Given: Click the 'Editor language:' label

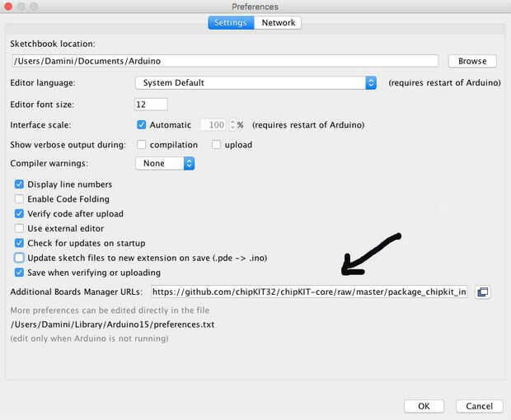Looking at the screenshot, I should pyautogui.click(x=43, y=82).
